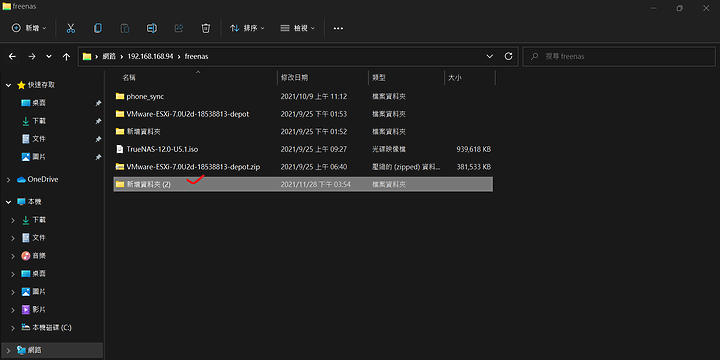This screenshot has height=360, width=720.
Task: Click the Delete trash can icon
Action: [206, 28]
